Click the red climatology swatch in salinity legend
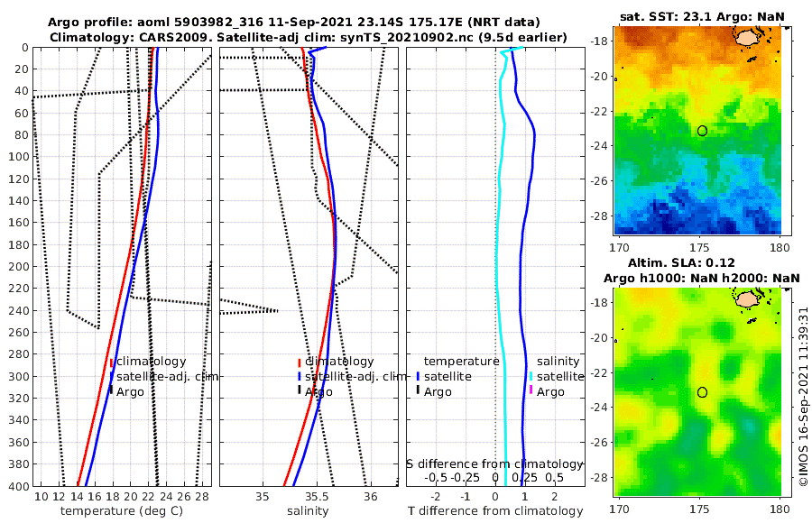The width and height of the screenshot is (812, 523). [300, 363]
